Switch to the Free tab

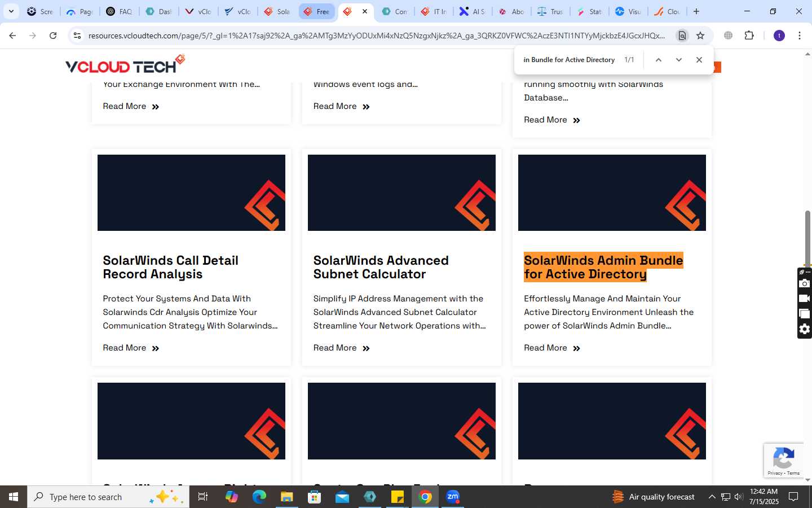[316, 11]
